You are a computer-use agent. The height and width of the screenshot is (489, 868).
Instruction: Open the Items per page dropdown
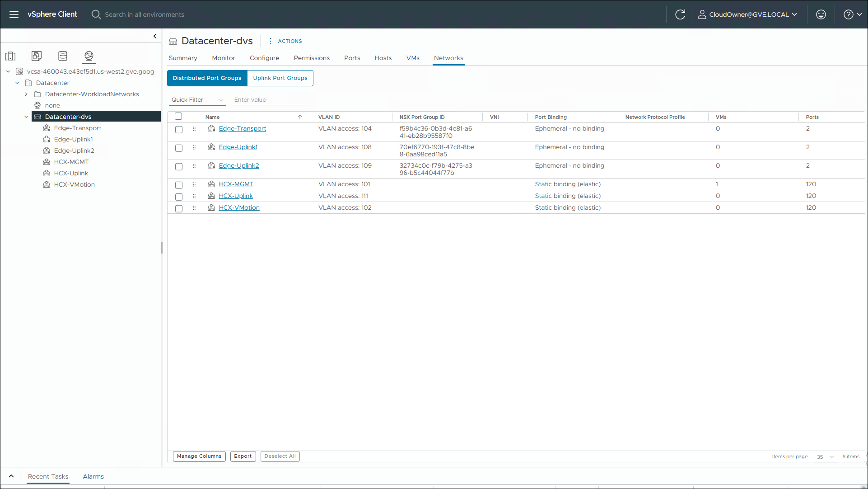click(x=825, y=457)
